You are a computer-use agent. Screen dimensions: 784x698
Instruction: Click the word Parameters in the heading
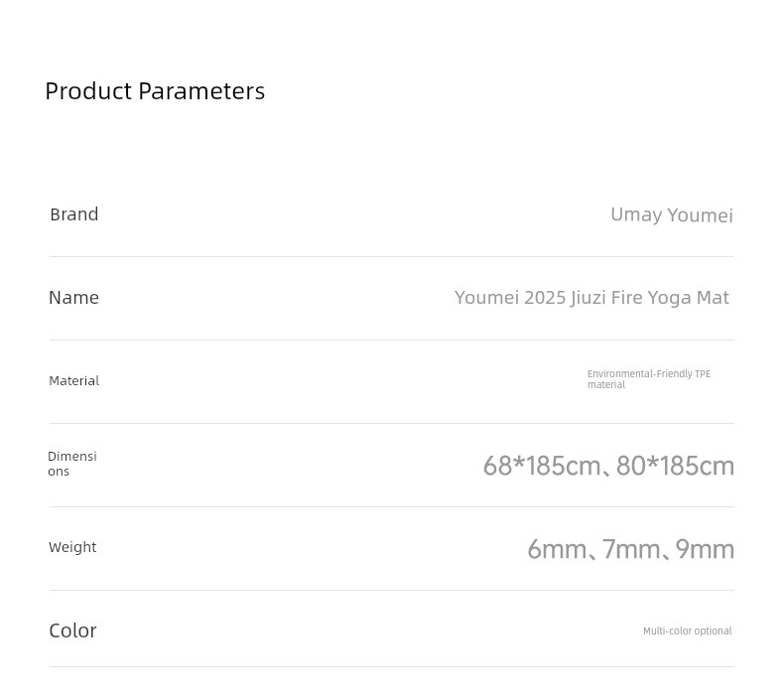201,91
